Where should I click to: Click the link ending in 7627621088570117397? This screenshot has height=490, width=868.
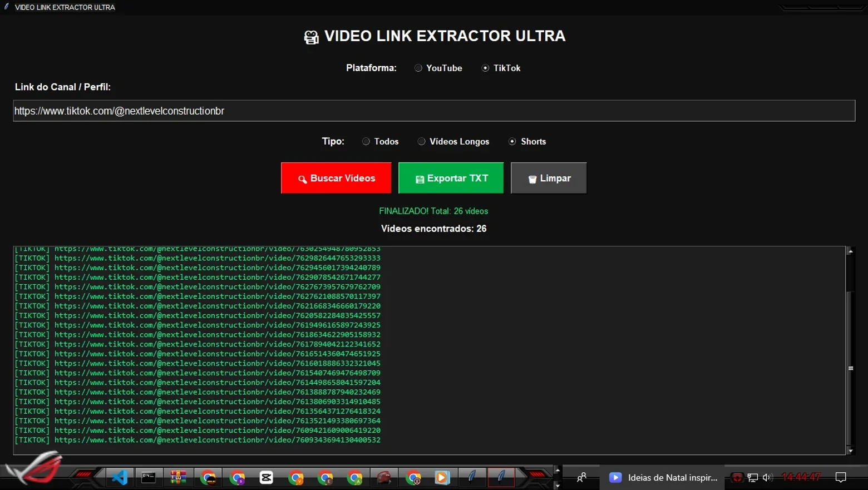pyautogui.click(x=218, y=296)
